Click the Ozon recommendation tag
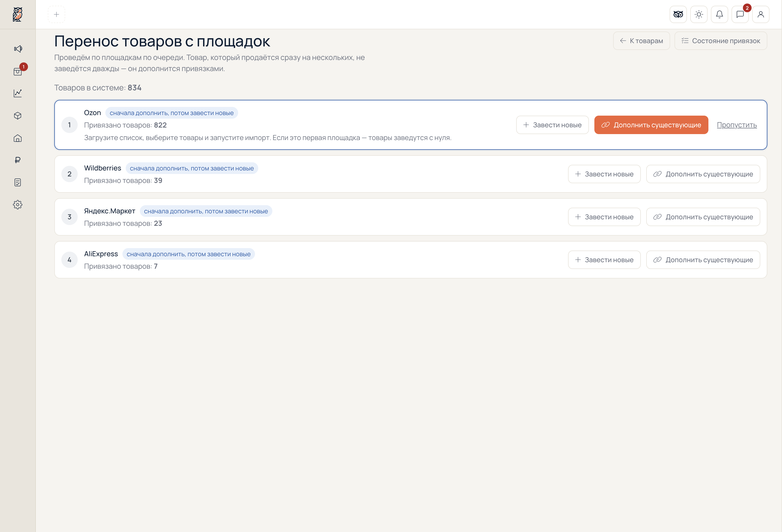 [172, 113]
